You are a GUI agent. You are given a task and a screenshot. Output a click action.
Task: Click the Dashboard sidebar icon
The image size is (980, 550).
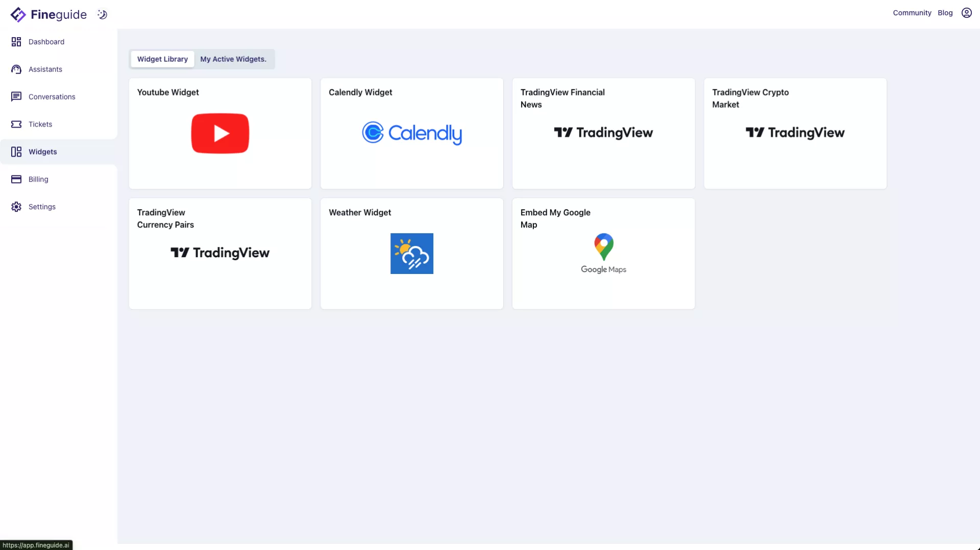pos(16,42)
